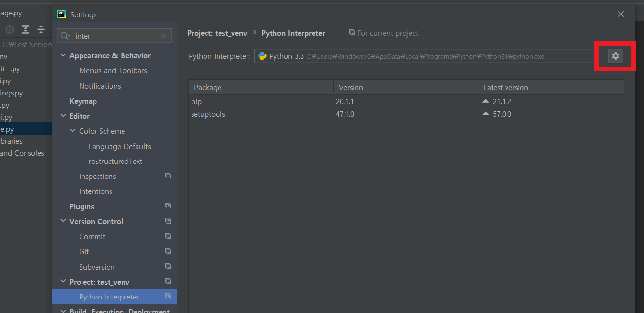The width and height of the screenshot is (644, 313).
Task: Click the project-scope icon beside Python Interpreter row
Action: [168, 296]
